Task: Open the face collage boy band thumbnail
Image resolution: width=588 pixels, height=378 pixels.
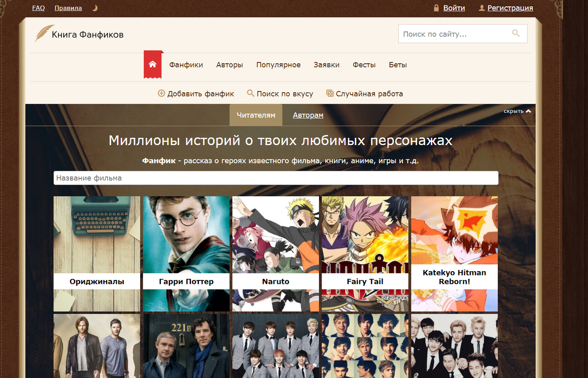Action: 365,346
